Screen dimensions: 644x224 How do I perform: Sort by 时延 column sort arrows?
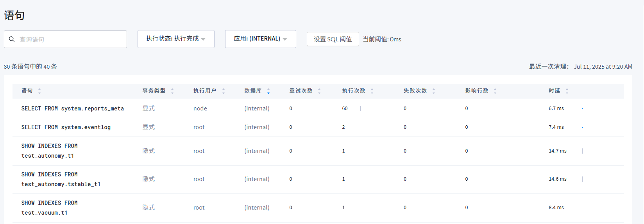click(567, 91)
